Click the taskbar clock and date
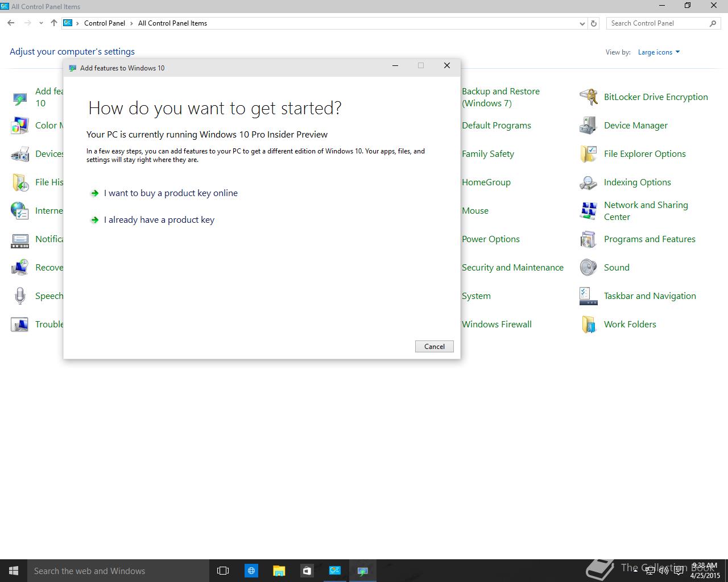 point(705,571)
